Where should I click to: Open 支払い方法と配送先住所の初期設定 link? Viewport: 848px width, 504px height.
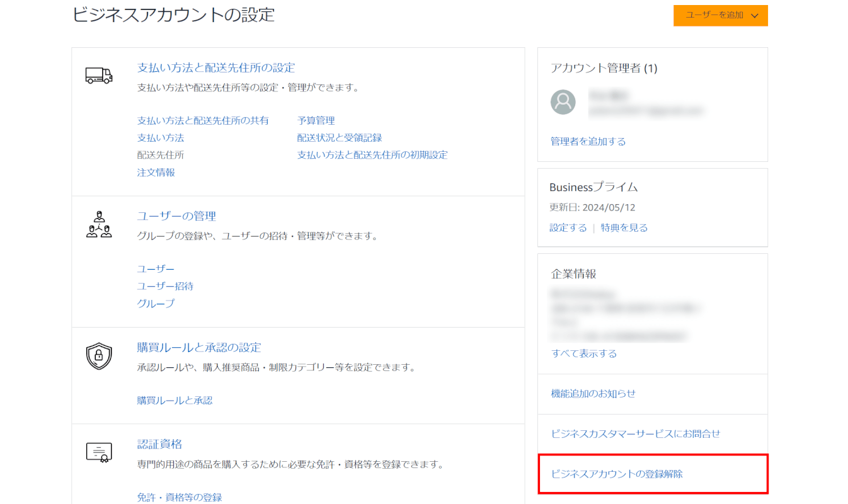click(372, 154)
